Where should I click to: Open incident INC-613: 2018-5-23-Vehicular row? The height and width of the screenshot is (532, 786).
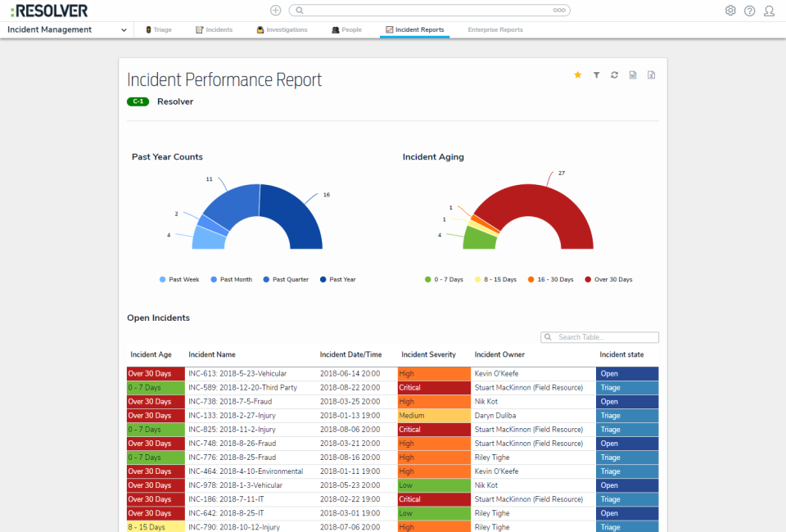point(237,374)
